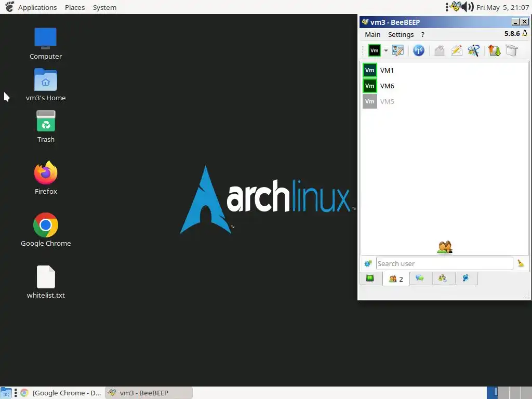Open the Applications menu in top panel

pos(37,7)
